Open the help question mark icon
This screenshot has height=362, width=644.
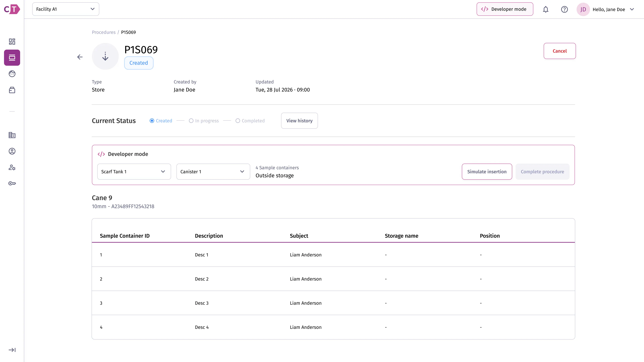565,9
